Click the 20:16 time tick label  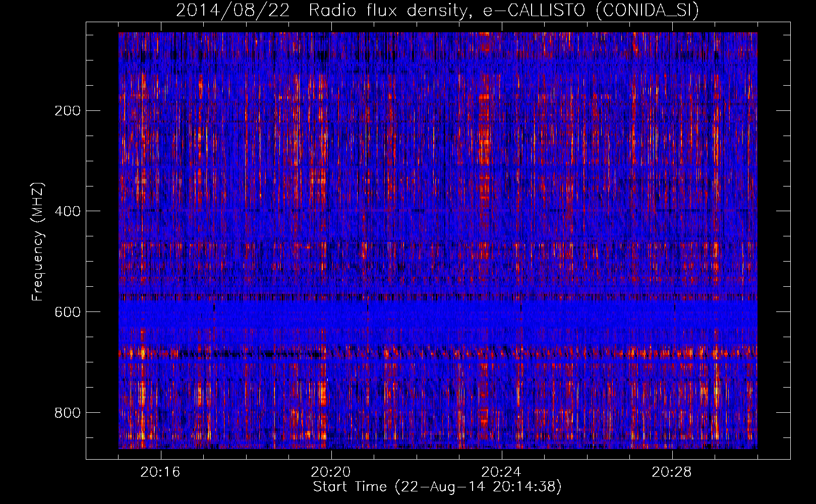tap(160, 472)
